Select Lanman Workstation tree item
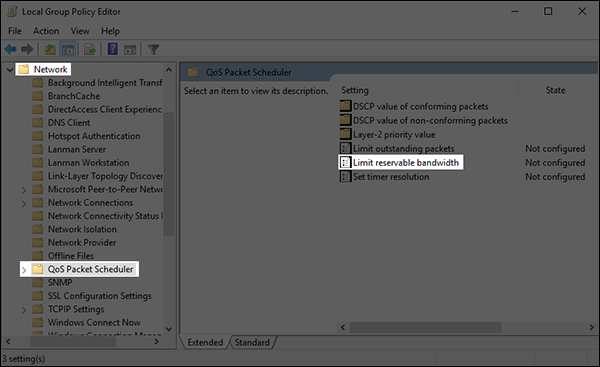The height and width of the screenshot is (367, 600). [x=88, y=163]
